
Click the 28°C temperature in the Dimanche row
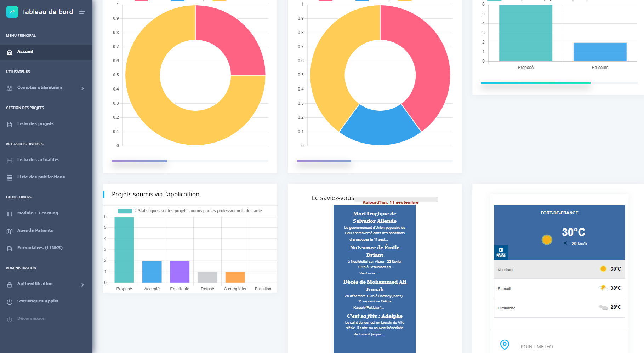[x=616, y=307]
